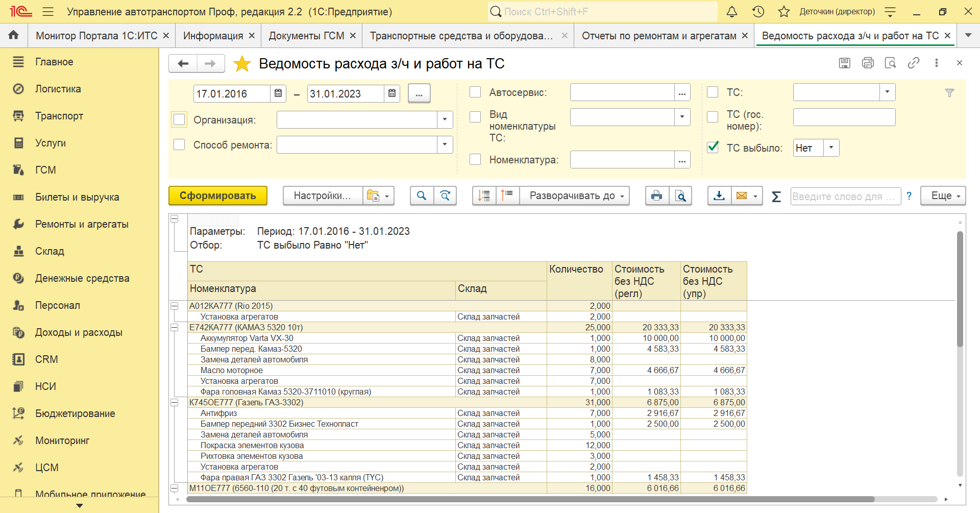This screenshot has width=980, height=513.
Task: Open the history clock icon
Action: 758,12
